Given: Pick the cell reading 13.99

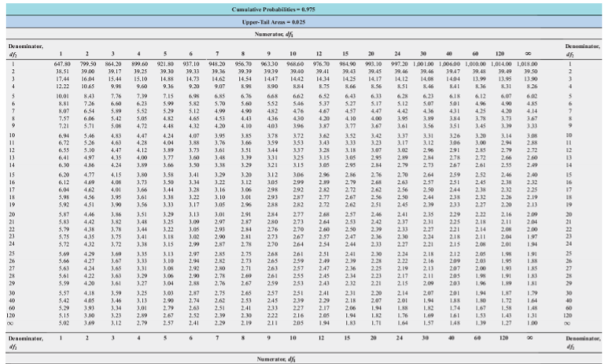Looking at the screenshot, I should coord(480,79).
